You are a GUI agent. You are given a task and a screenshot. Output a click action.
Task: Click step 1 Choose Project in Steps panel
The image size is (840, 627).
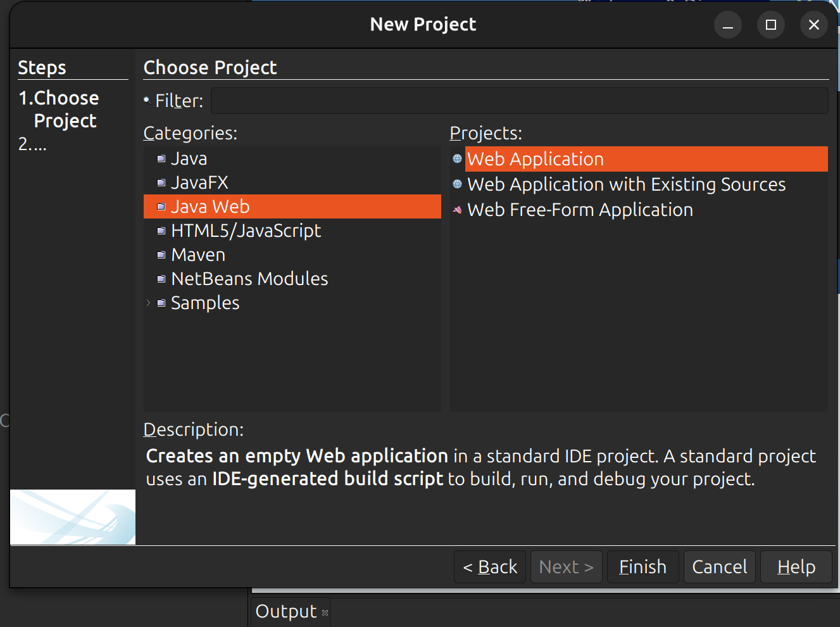(x=59, y=109)
